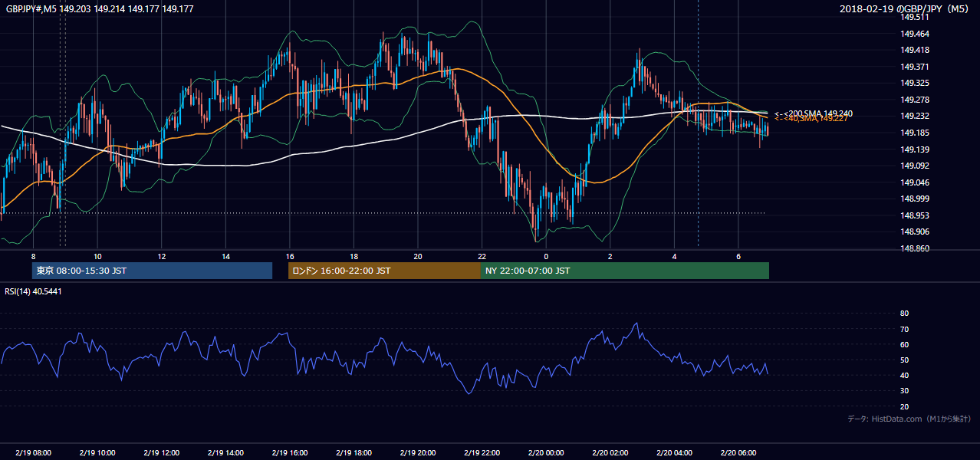Select the London session bar ロンドン 16:00-22:00 JST

point(384,271)
